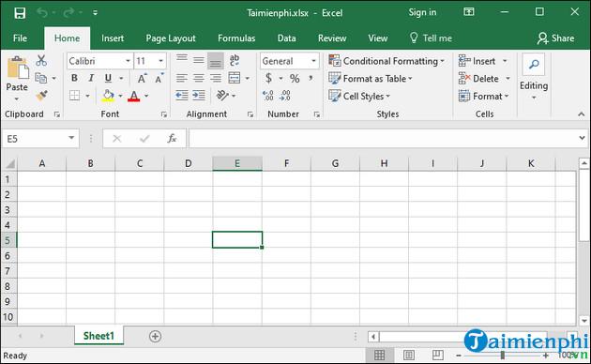Switch to the Formulas tab
The height and width of the screenshot is (364, 591).
(x=236, y=38)
